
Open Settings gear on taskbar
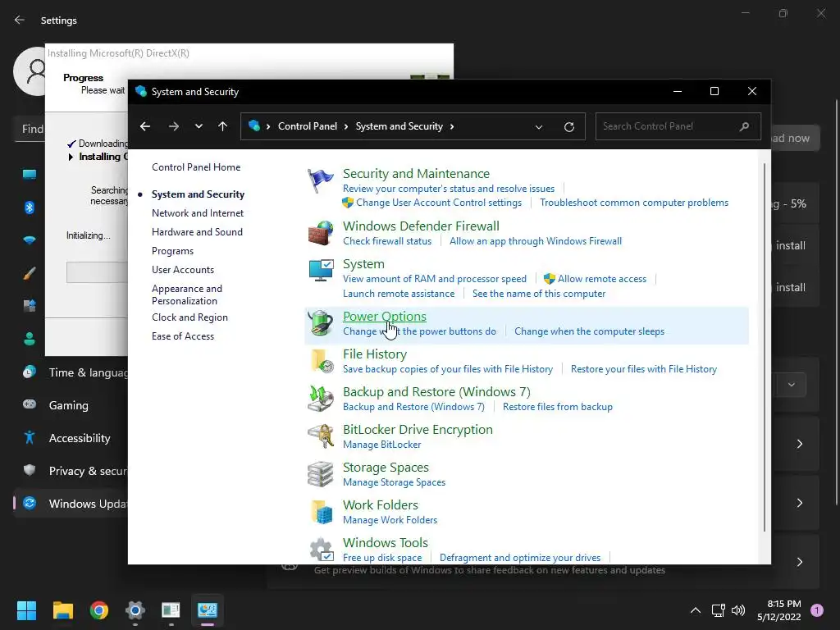click(135, 610)
